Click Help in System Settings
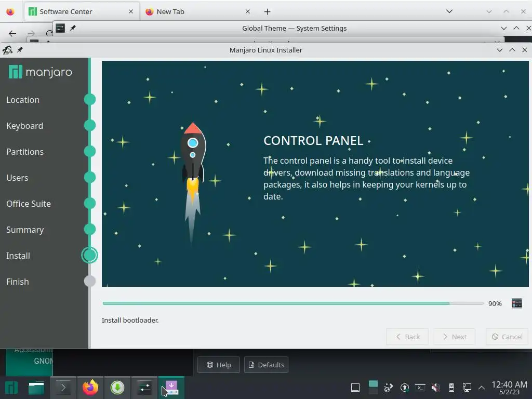Screen dimensions: 532x399 point(219,365)
